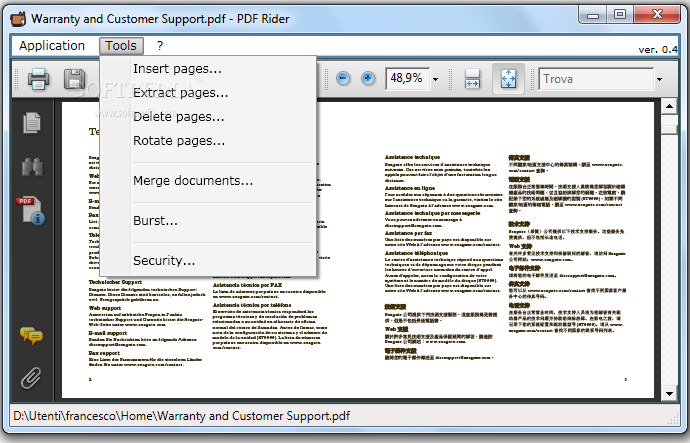Maximize the PDF Rider window

[x=620, y=15]
